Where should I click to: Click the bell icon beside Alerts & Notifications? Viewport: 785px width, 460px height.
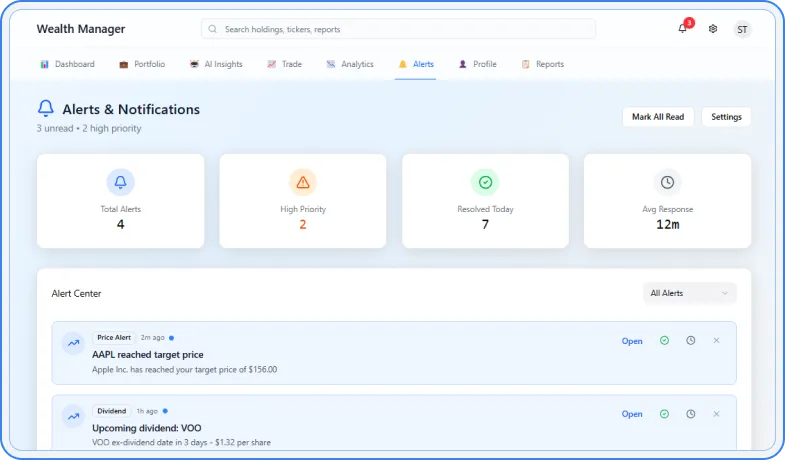(x=46, y=108)
